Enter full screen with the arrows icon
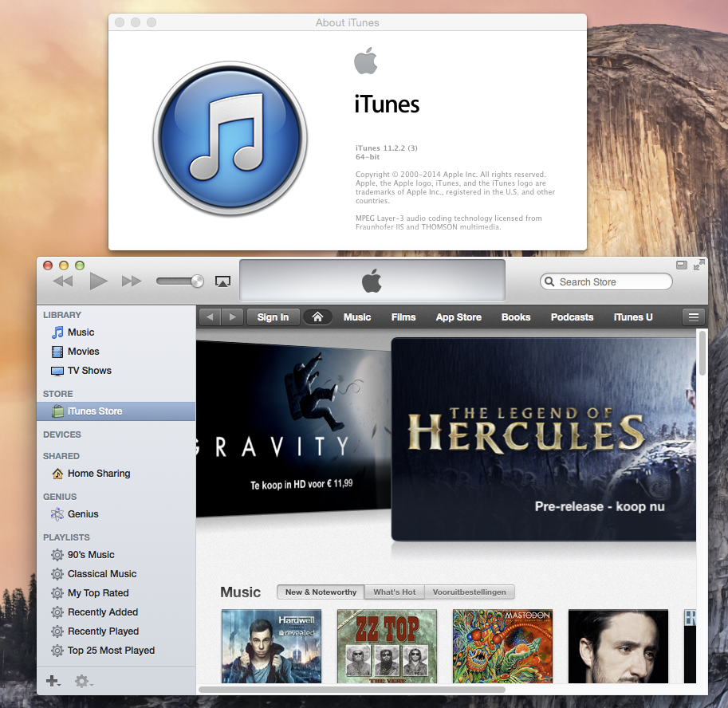Screen dimensions: 728x708 click(x=698, y=265)
